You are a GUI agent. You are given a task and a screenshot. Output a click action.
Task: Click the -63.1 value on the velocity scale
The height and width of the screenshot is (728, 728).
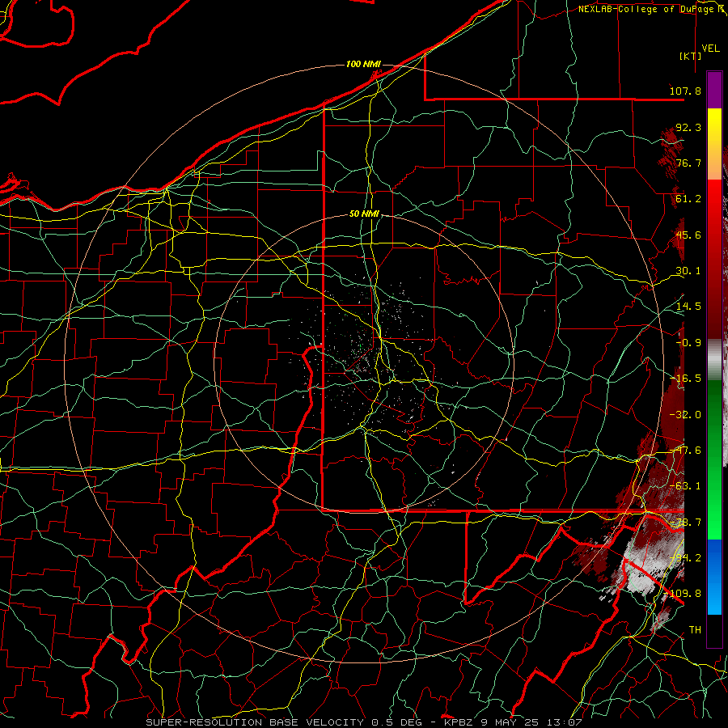click(x=685, y=486)
